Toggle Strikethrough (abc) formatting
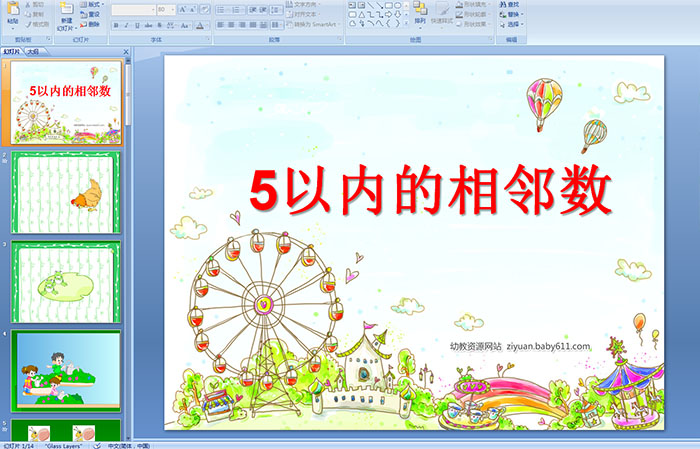Image resolution: width=700 pixels, height=449 pixels. click(x=148, y=25)
